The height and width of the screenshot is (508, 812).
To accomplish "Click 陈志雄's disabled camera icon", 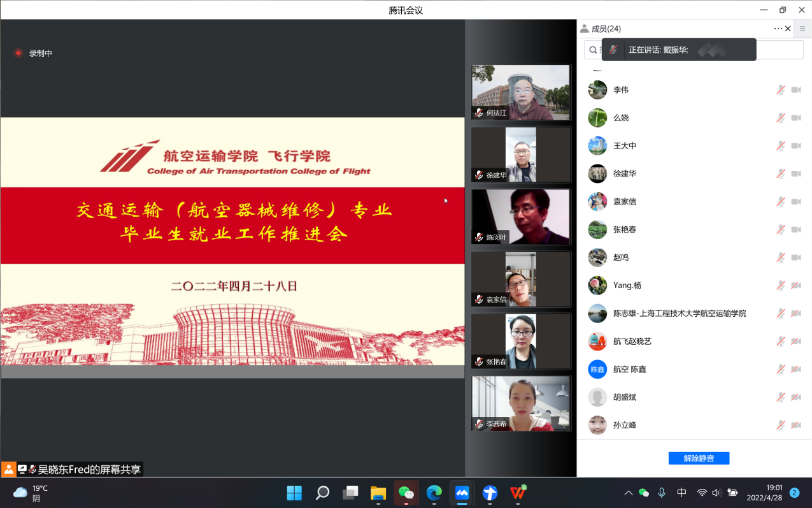I will click(x=795, y=314).
